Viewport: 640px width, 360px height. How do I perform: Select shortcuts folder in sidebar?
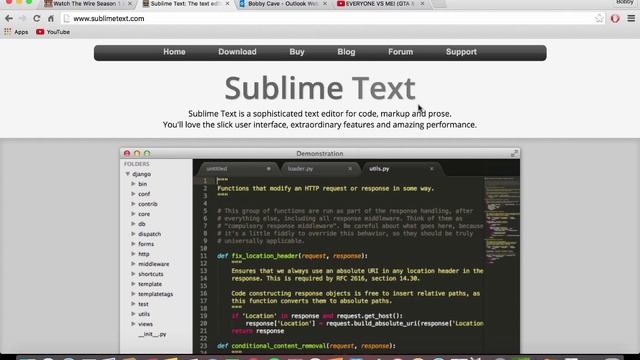pyautogui.click(x=151, y=274)
